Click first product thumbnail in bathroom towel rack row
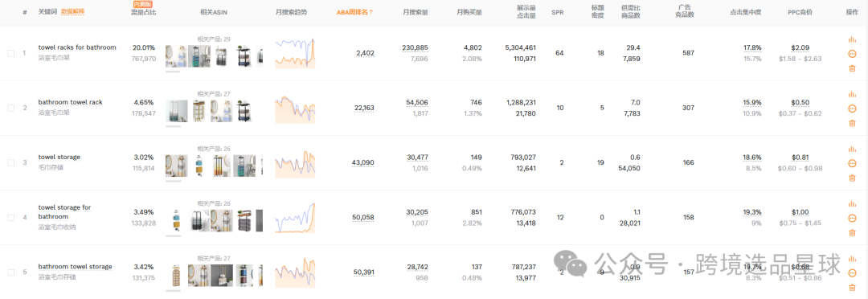Screen dimensions: 868x299 176,111
